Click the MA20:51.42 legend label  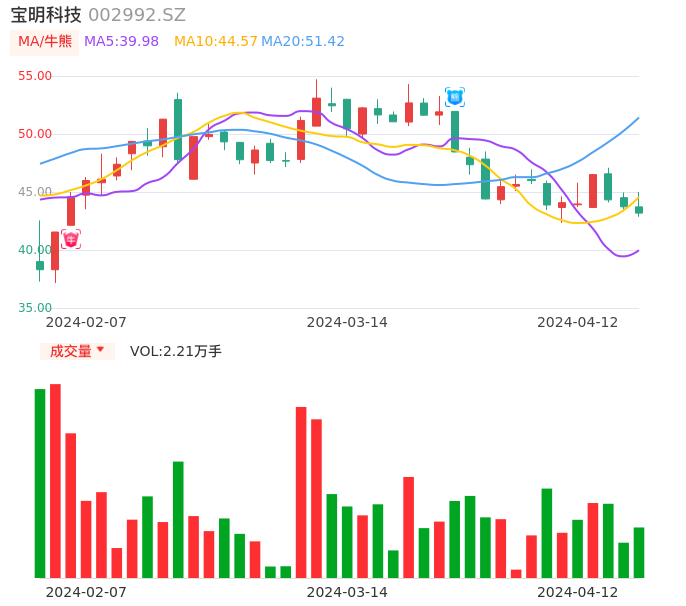(303, 42)
